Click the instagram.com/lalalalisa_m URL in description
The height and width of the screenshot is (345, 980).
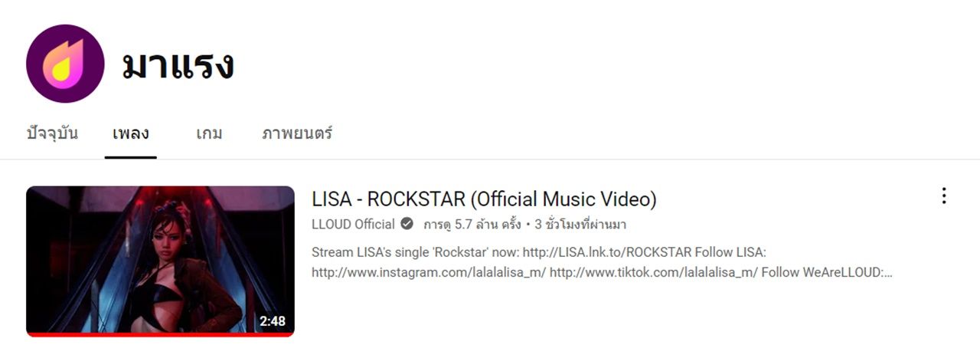pyautogui.click(x=429, y=272)
